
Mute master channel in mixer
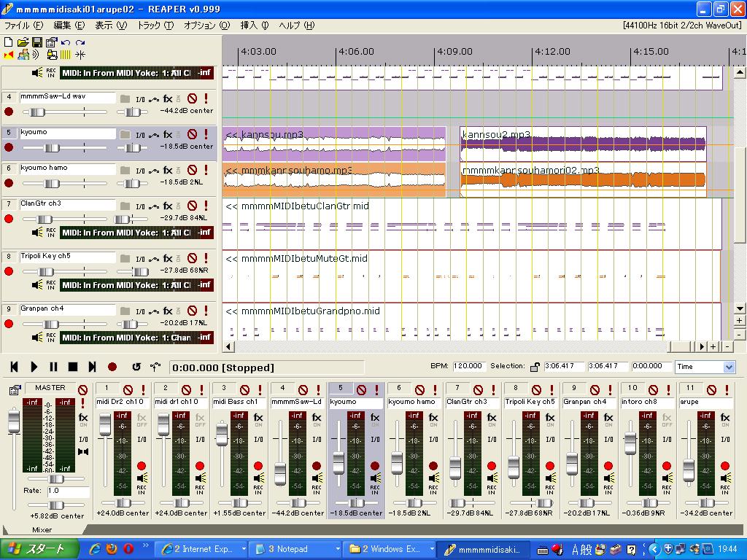coord(83,390)
